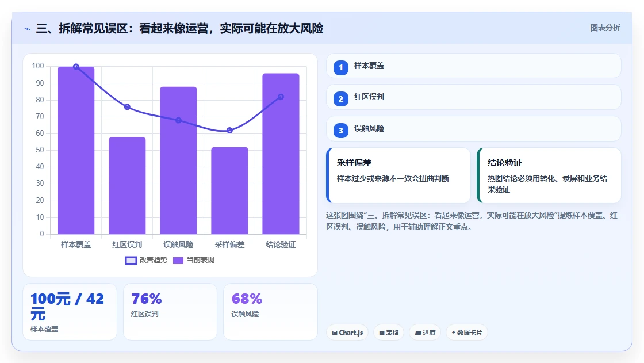Click the 100元 / 42元 data card

(70, 312)
